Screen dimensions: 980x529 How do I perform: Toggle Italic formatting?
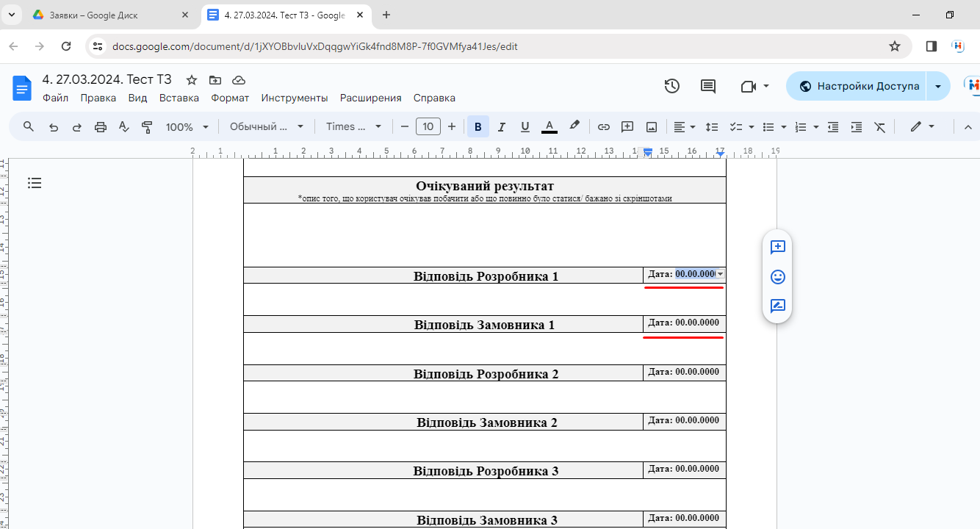coord(501,127)
